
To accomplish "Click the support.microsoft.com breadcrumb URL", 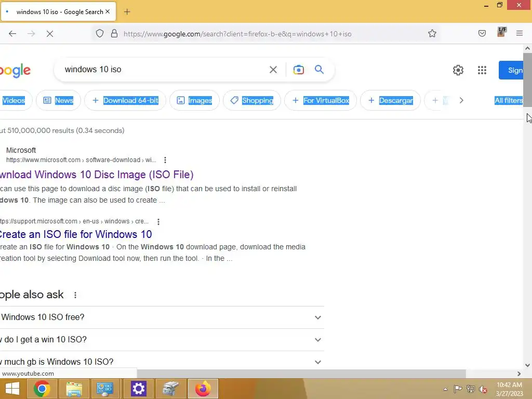I will (74, 221).
